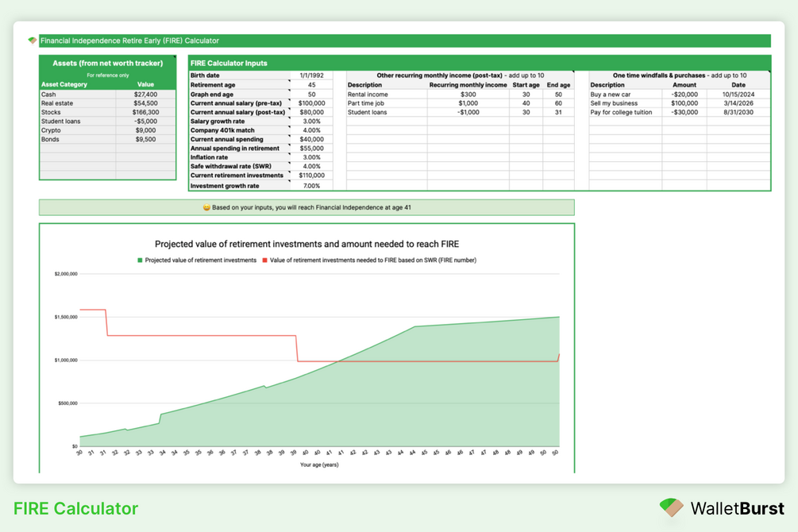Click the Buy a new car amount -$20,000
Image resolution: width=798 pixels, height=532 pixels.
(x=684, y=94)
